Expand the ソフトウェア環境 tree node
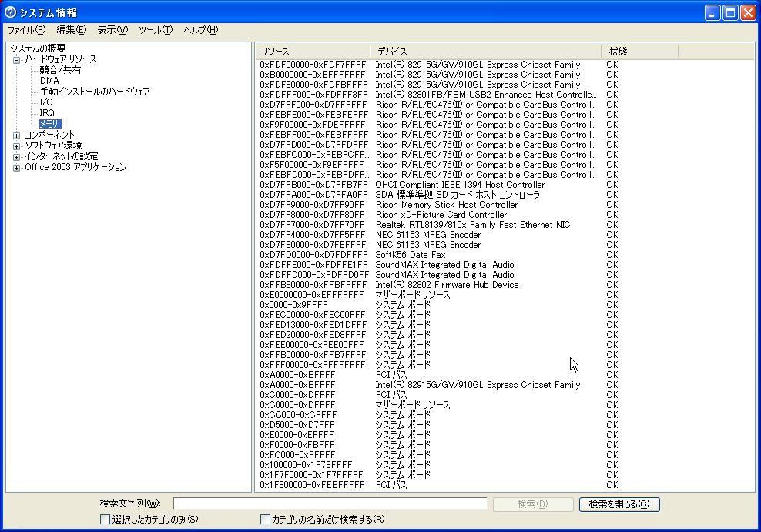The image size is (761, 532). pos(17,146)
